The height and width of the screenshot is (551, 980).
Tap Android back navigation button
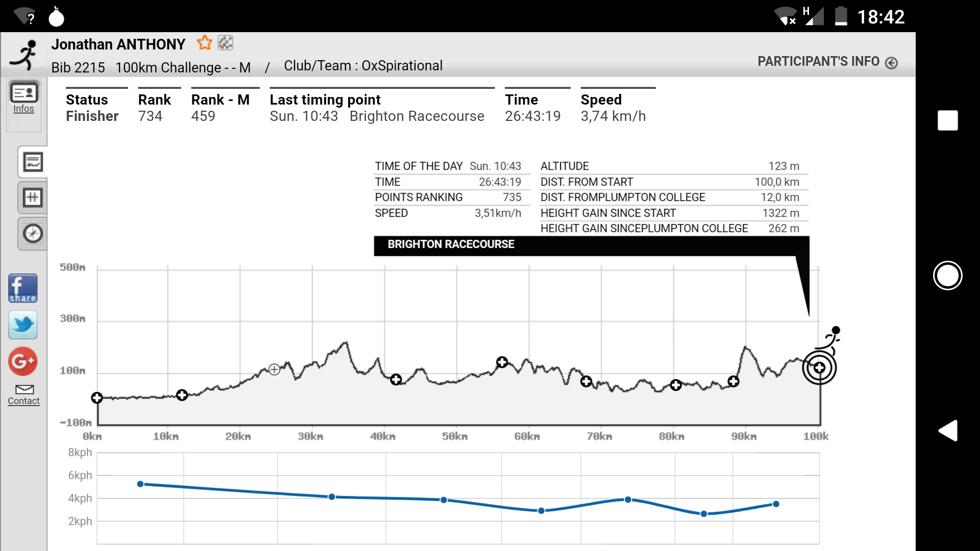[x=948, y=431]
